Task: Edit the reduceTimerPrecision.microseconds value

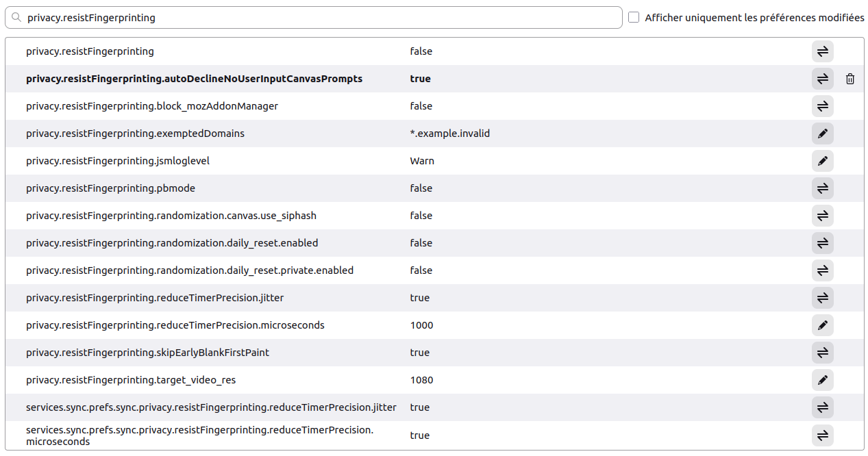Action: coord(822,325)
